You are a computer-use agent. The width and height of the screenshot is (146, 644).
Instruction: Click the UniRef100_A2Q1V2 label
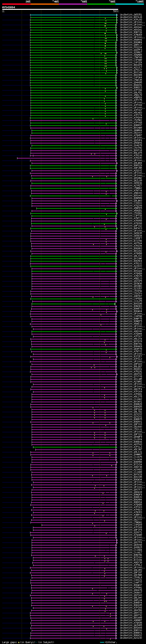(131, 170)
